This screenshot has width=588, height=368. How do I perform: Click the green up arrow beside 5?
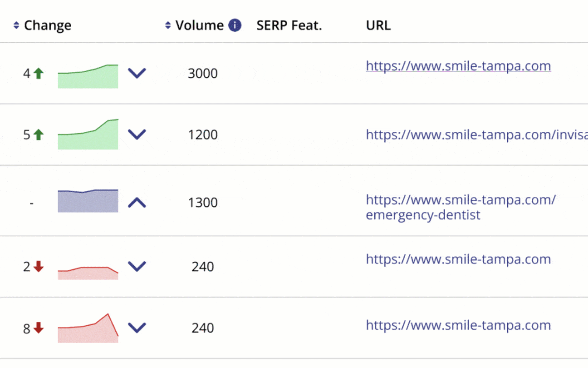(x=39, y=134)
